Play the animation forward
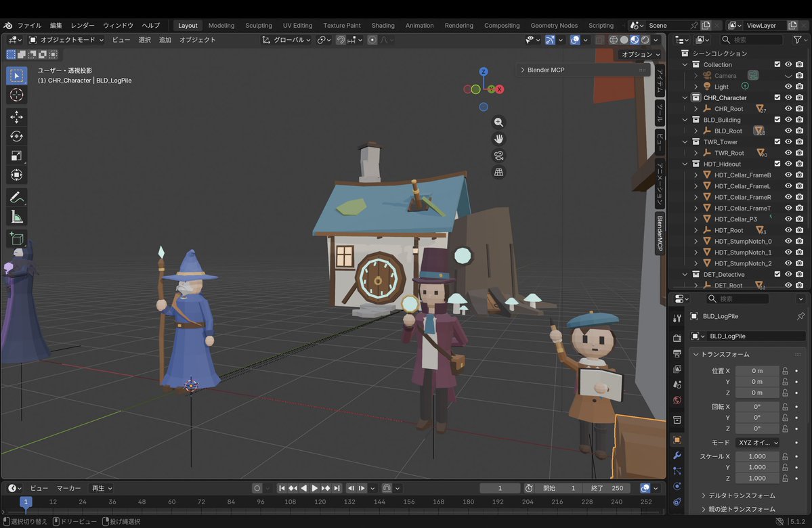Viewport: 812px width, 528px height. tap(314, 488)
